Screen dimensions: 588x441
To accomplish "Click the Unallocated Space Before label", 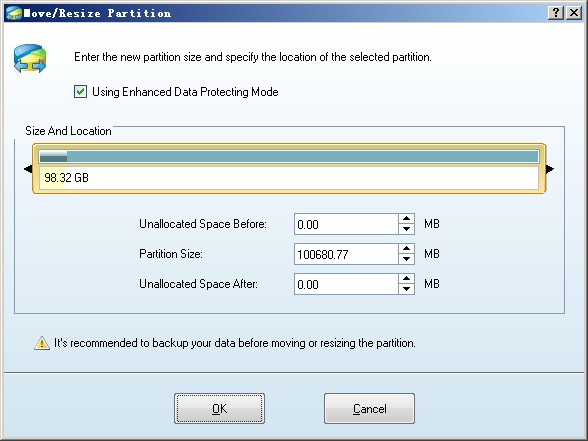I will click(203, 224).
